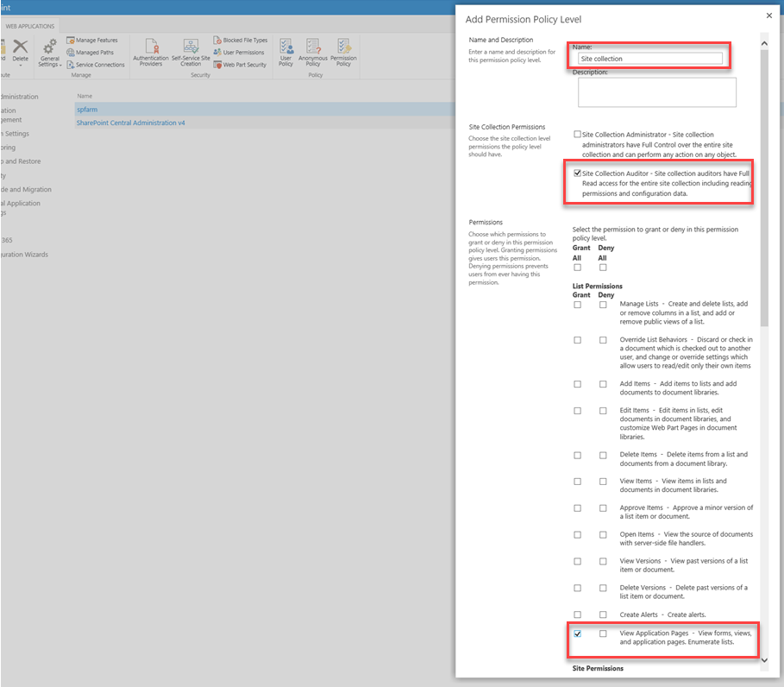This screenshot has width=784, height=687.
Task: Switch to Web Applications ribbon tab
Action: coord(30,26)
